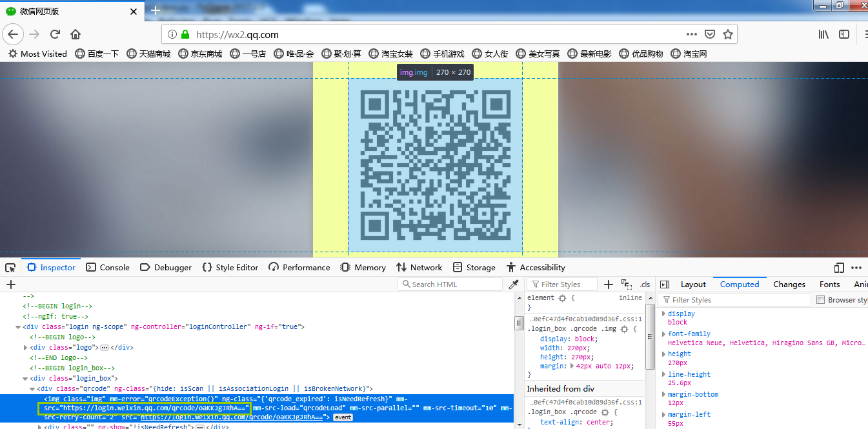This screenshot has width=868, height=429.
Task: Activate the element picker tool
Action: [x=10, y=268]
